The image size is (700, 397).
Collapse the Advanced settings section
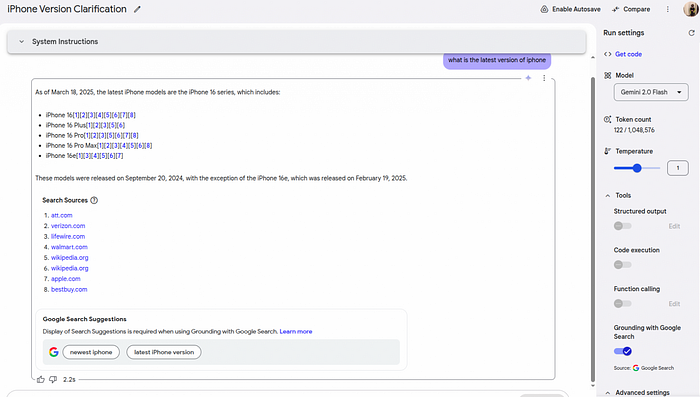(608, 393)
